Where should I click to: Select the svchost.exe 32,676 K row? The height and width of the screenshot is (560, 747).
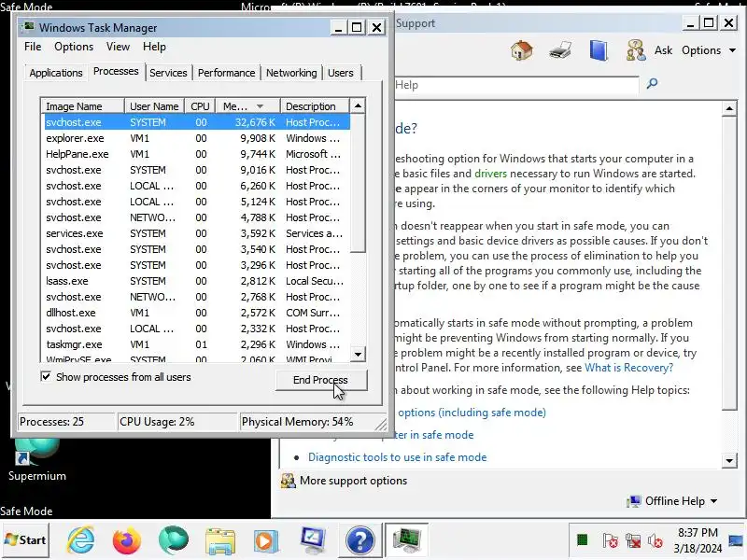point(197,122)
